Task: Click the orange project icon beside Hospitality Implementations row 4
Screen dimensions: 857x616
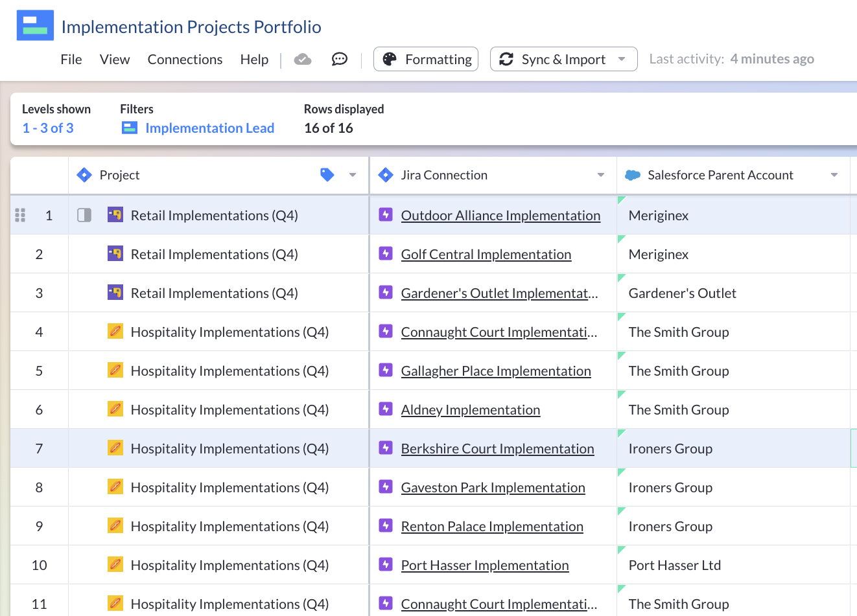Action: [x=115, y=332]
